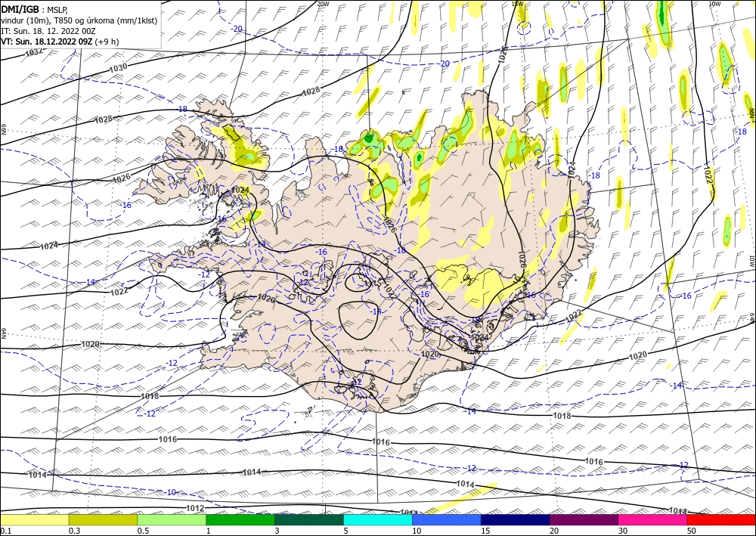
Task: Click the "15W" longitude label
Action: (x=517, y=4)
